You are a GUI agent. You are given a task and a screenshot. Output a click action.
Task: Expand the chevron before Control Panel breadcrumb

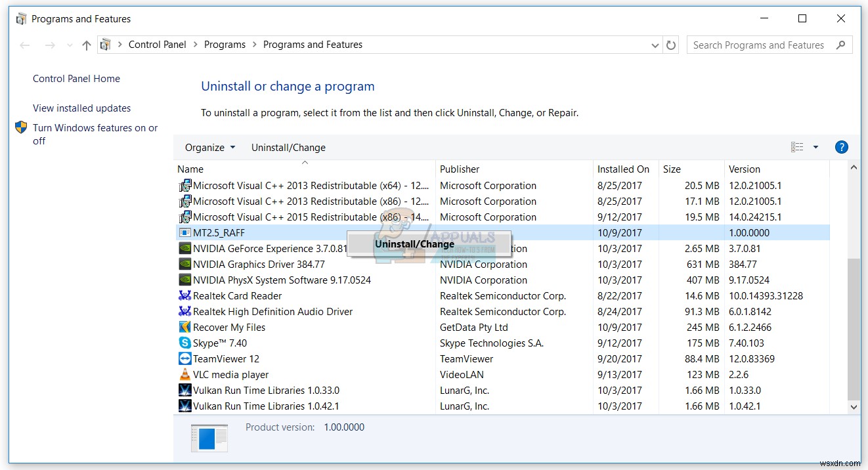pos(120,45)
